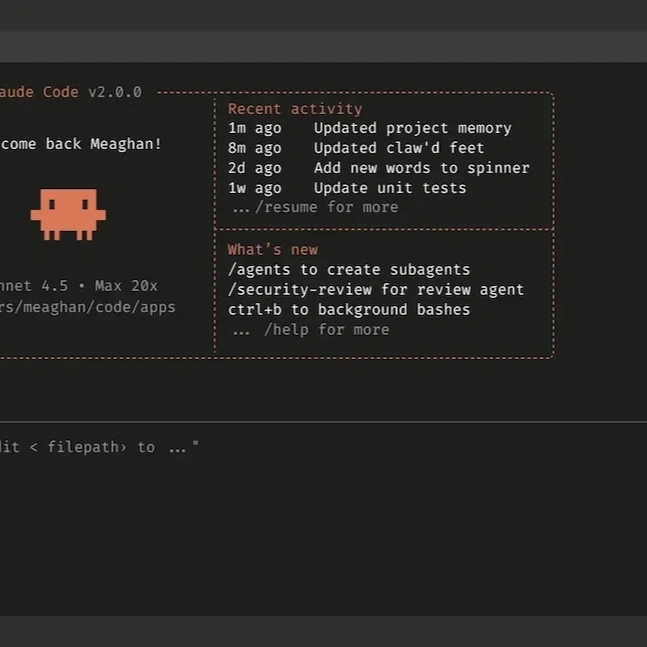647x647 pixels.
Task: Click the version label v2.0.0
Action: tap(115, 92)
